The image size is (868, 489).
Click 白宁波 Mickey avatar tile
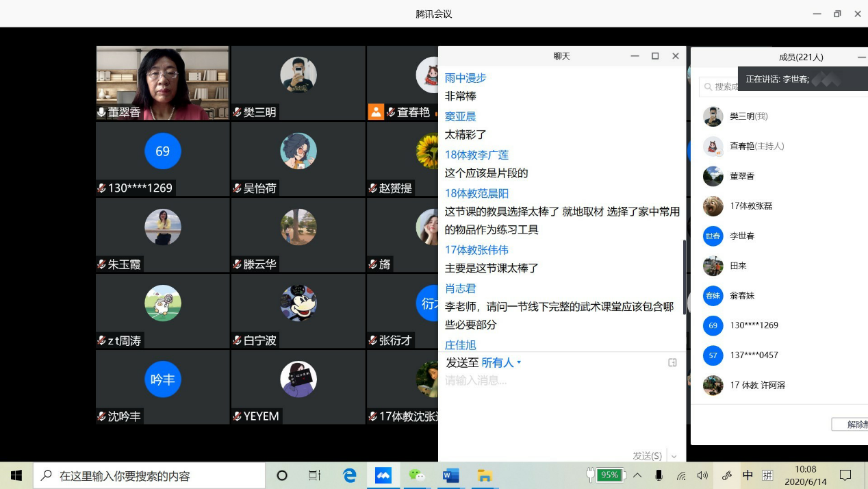click(298, 303)
